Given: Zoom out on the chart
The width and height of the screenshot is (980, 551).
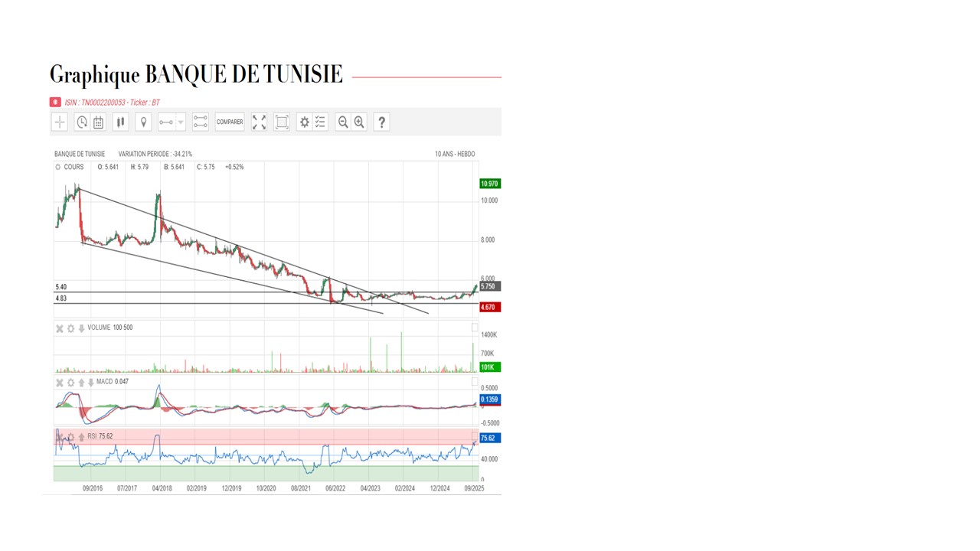Looking at the screenshot, I should coord(343,122).
